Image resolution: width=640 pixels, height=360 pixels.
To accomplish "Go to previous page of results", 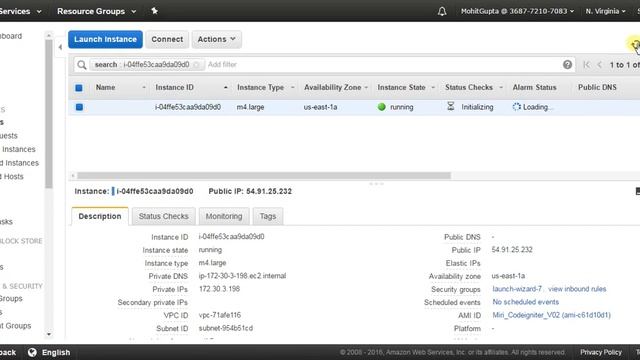I will (x=600, y=64).
